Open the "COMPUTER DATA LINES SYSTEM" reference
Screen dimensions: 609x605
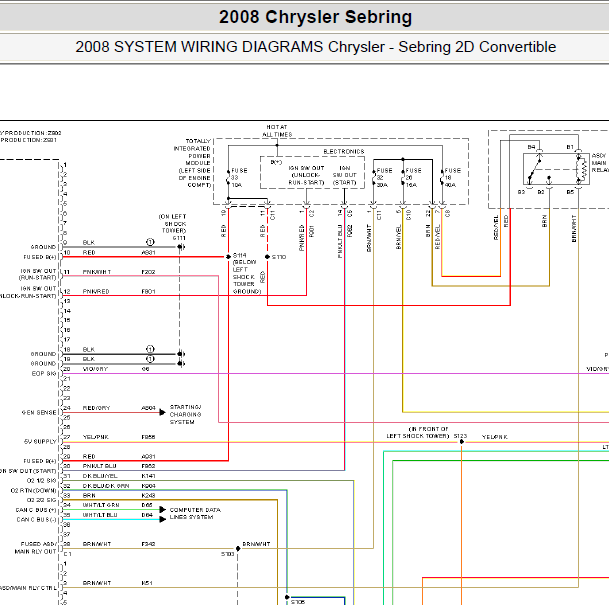pos(195,513)
